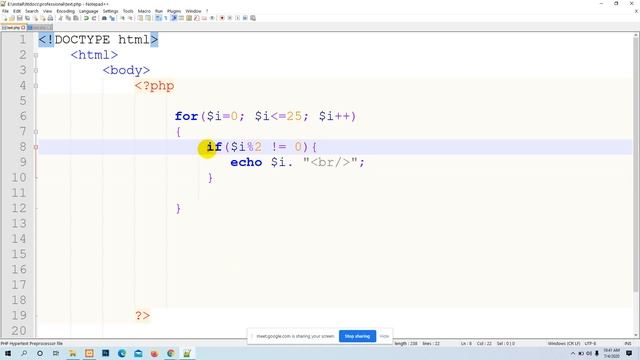The width and height of the screenshot is (640, 360).
Task: Toggle word wrap in toolbar
Action: 158,18
